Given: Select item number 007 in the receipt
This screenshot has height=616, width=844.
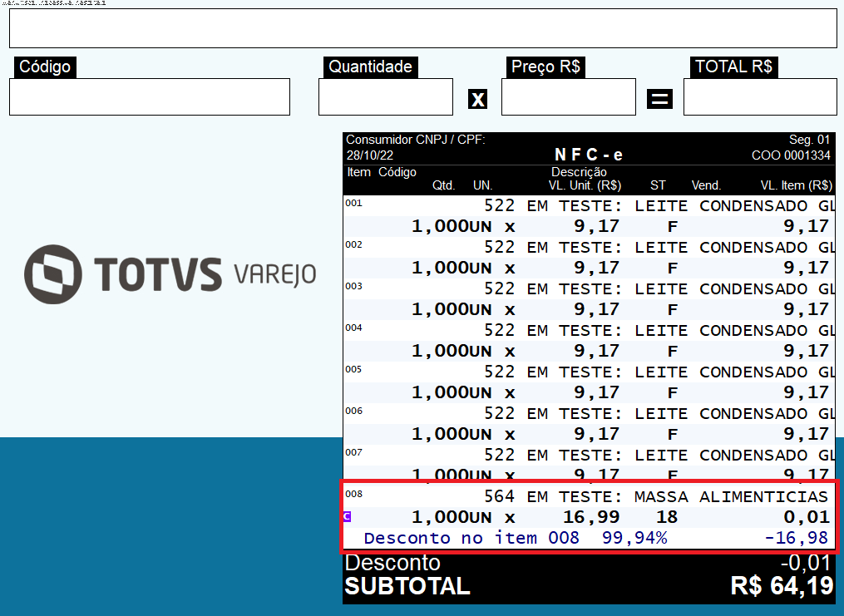Looking at the screenshot, I should pyautogui.click(x=353, y=452).
